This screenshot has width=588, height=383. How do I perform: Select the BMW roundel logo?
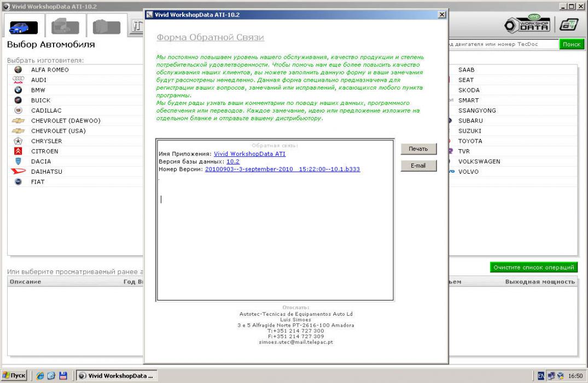(x=18, y=90)
